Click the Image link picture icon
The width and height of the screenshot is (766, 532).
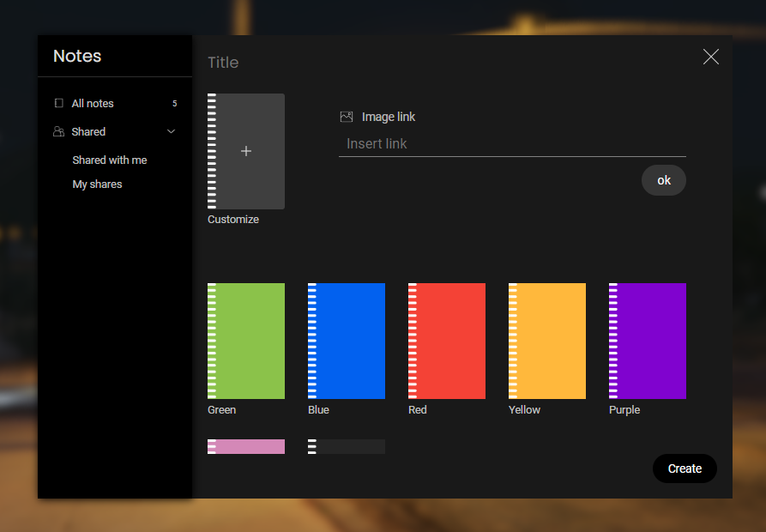point(347,117)
